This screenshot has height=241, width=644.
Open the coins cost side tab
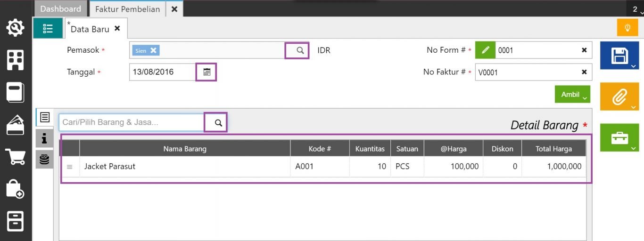pyautogui.click(x=44, y=159)
